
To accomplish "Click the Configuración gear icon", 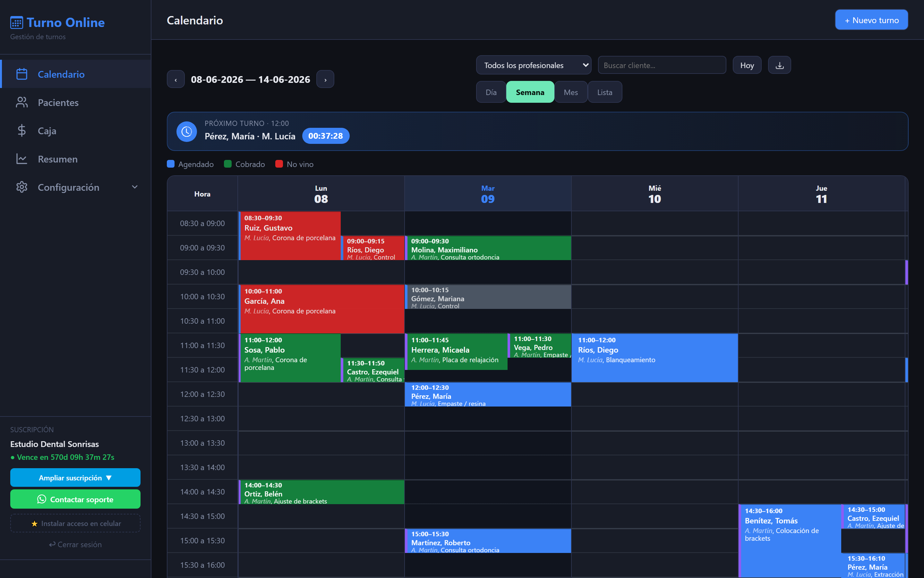I will click(22, 187).
